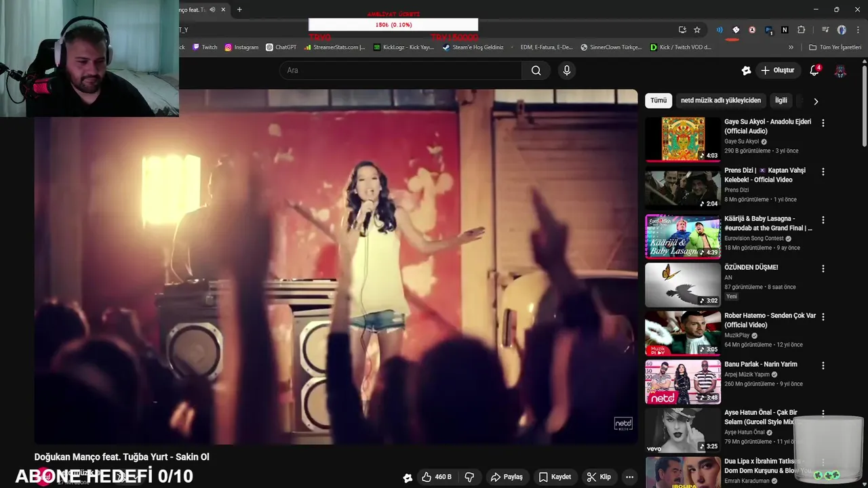Open the StreamerStats.com bookmark
This screenshot has height=488, width=868.
pos(335,47)
